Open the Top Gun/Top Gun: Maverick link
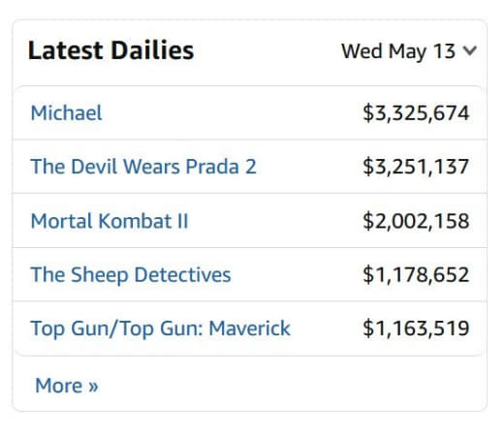504x438 pixels. pyautogui.click(x=161, y=328)
